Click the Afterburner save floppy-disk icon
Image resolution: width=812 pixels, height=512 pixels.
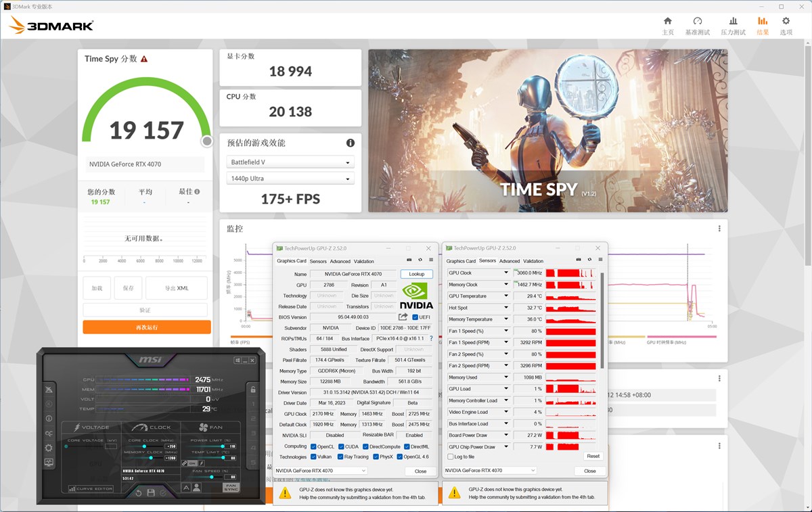151,493
